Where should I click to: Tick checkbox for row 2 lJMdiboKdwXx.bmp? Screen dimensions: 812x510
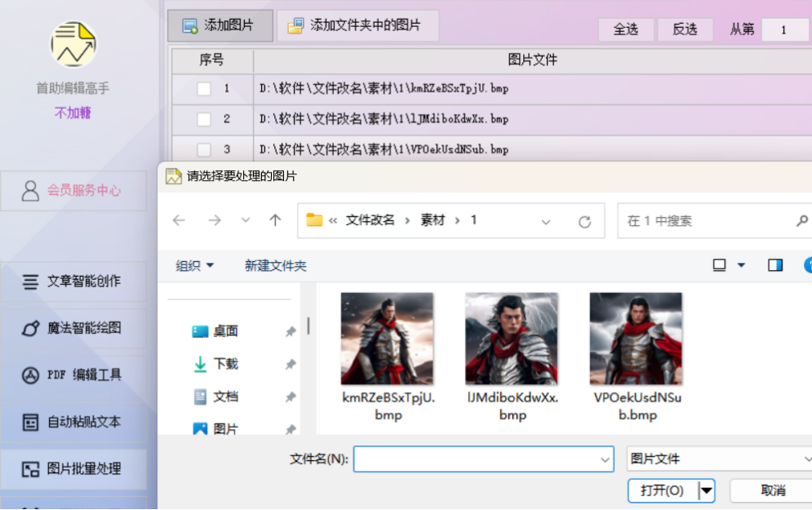coord(204,120)
